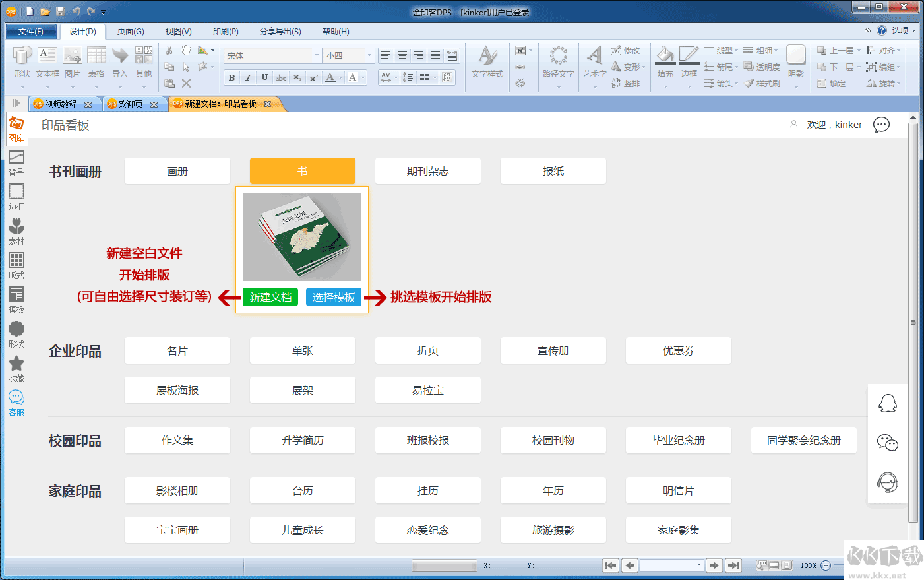
Task: Switch to the 印刷(P) ribbon tab
Action: 226,31
